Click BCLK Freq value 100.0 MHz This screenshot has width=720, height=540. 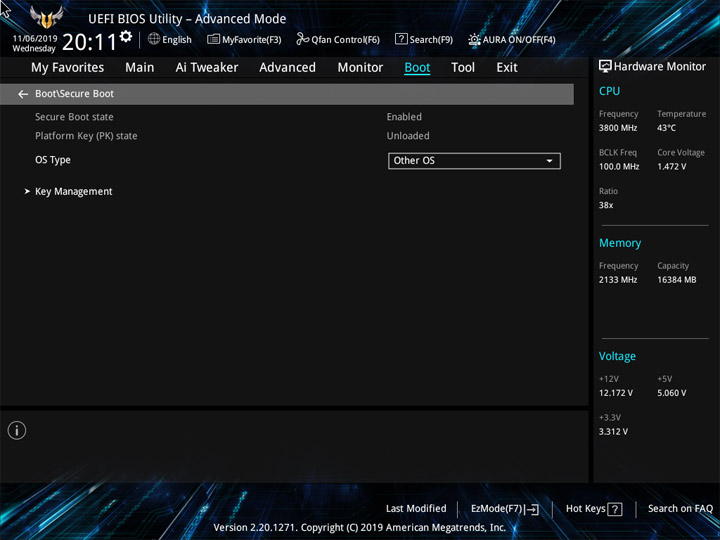619,167
